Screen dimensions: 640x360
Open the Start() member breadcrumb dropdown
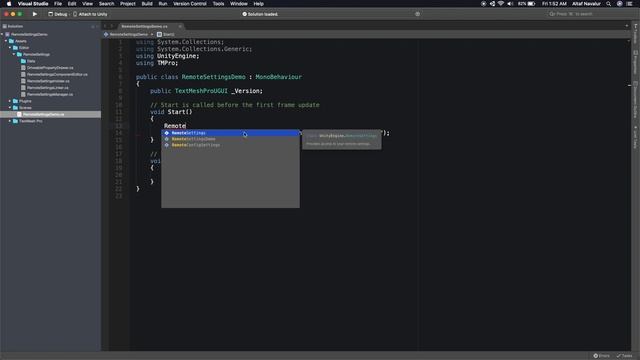(x=166, y=34)
